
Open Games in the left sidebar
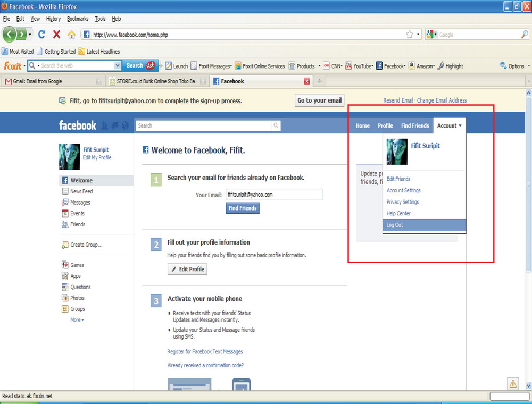point(72,265)
